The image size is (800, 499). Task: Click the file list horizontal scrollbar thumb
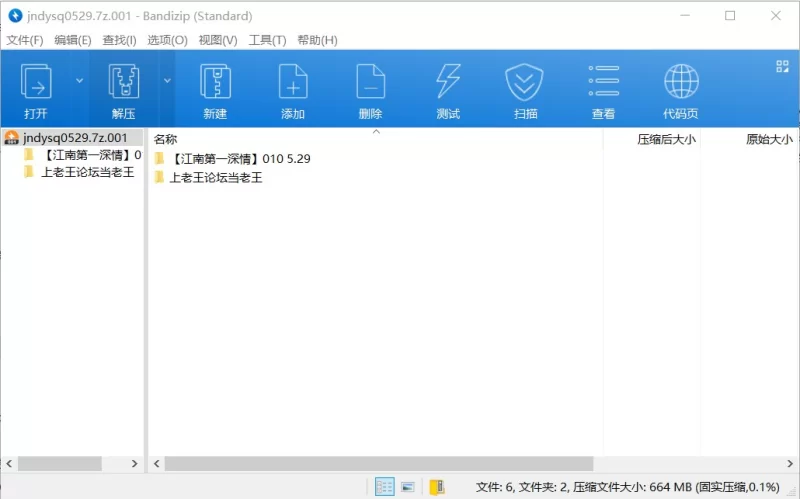[379, 463]
